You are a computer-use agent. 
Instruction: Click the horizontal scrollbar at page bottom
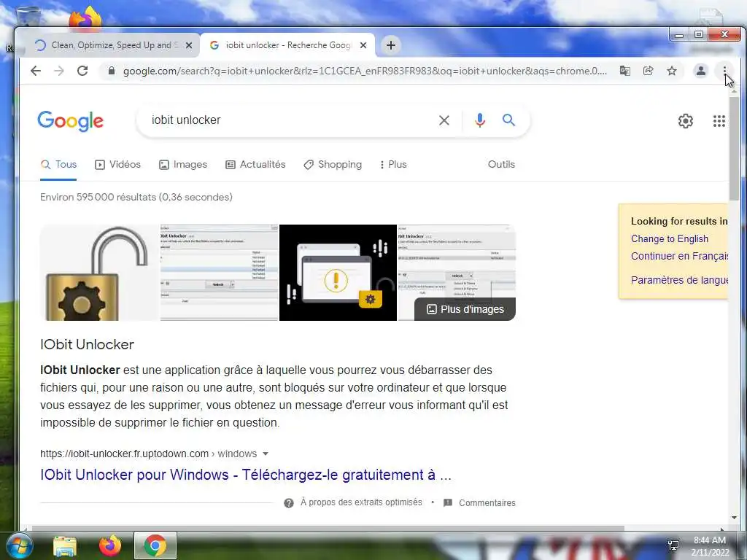(x=328, y=528)
